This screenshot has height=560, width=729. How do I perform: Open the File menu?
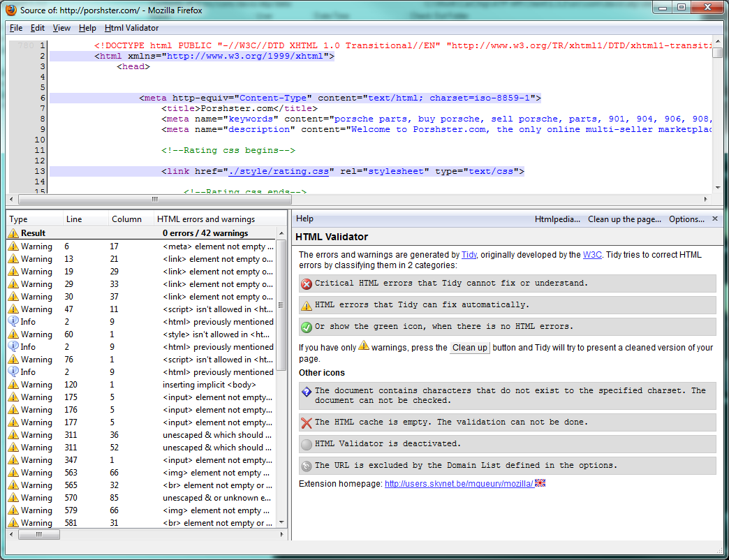coord(16,28)
